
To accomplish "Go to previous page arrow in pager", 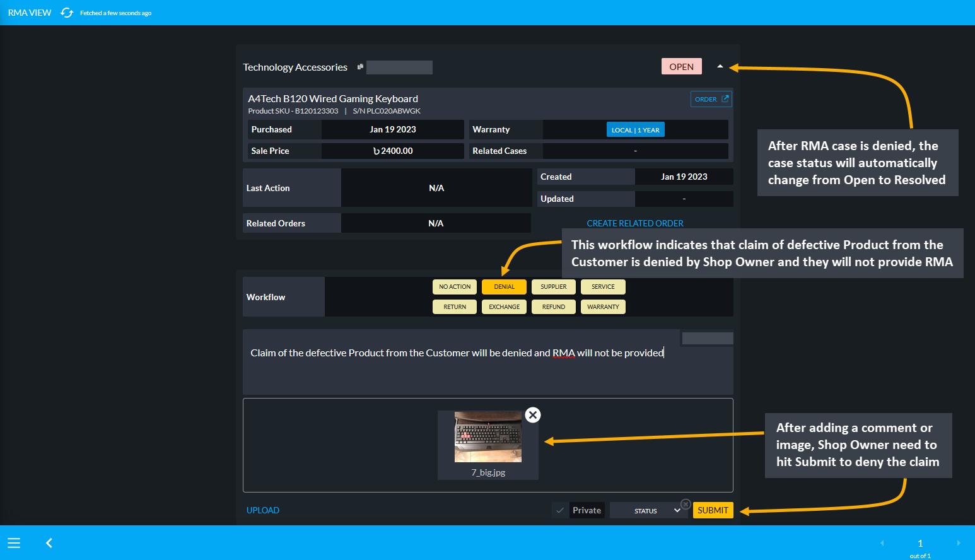I will 882,543.
